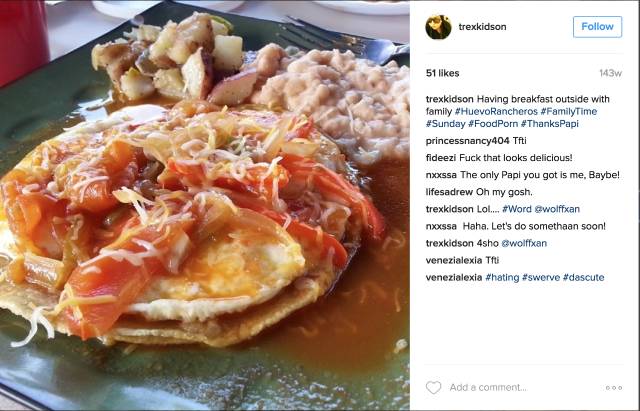Open the #dascute hashtag
Screen dimensions: 640x411
[583, 278]
